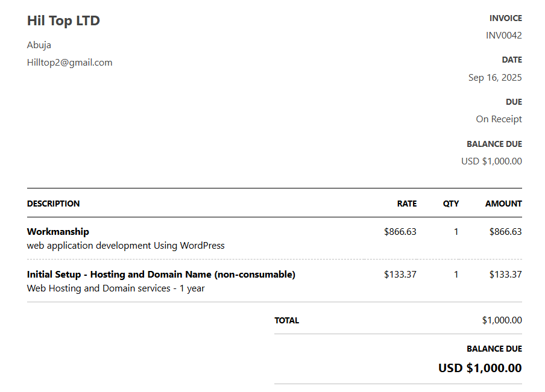Screen dimensions: 545x392
Task: Click the QTY column header
Action: [x=451, y=204]
